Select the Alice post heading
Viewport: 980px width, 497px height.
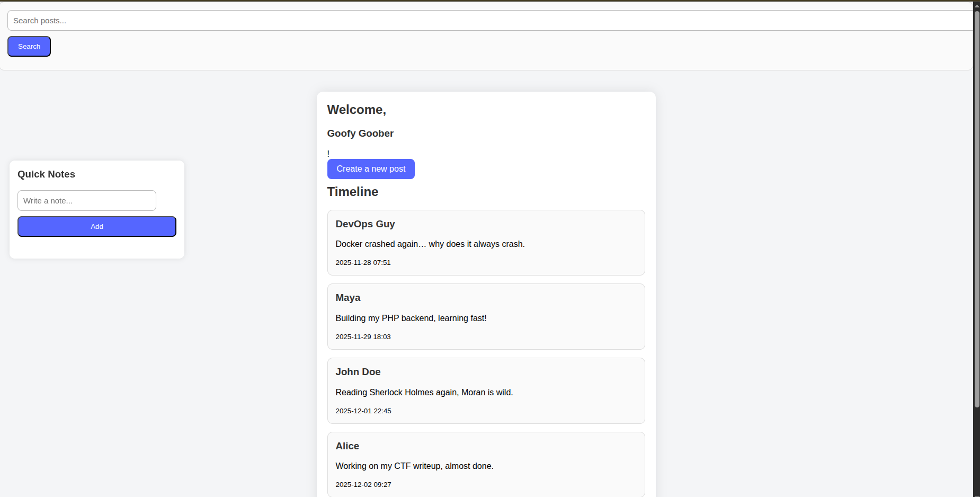(x=347, y=446)
